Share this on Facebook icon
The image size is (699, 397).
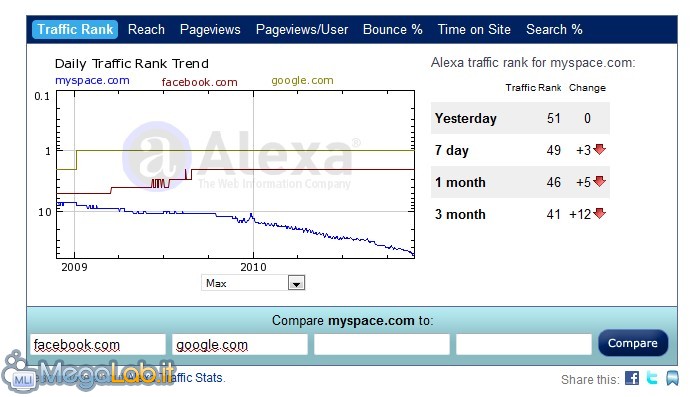click(632, 378)
